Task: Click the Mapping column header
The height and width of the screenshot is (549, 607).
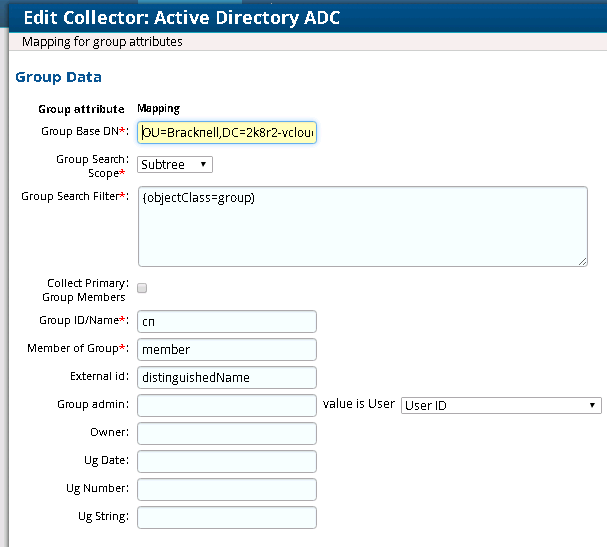Action: pyautogui.click(x=158, y=109)
